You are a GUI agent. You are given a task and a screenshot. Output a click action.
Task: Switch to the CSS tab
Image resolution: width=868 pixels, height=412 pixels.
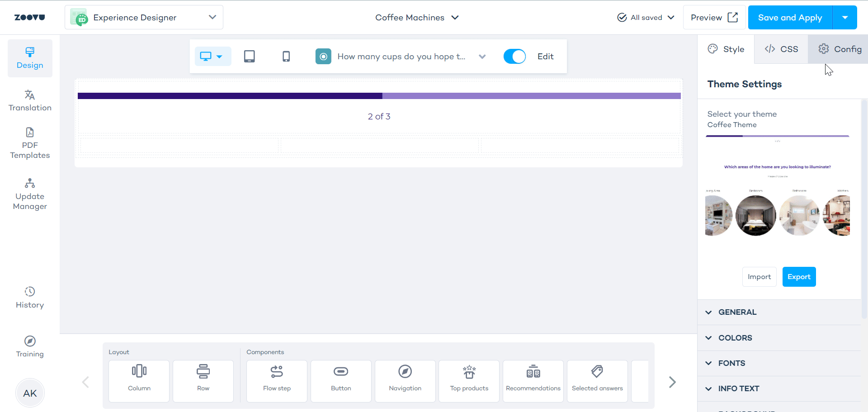click(781, 49)
